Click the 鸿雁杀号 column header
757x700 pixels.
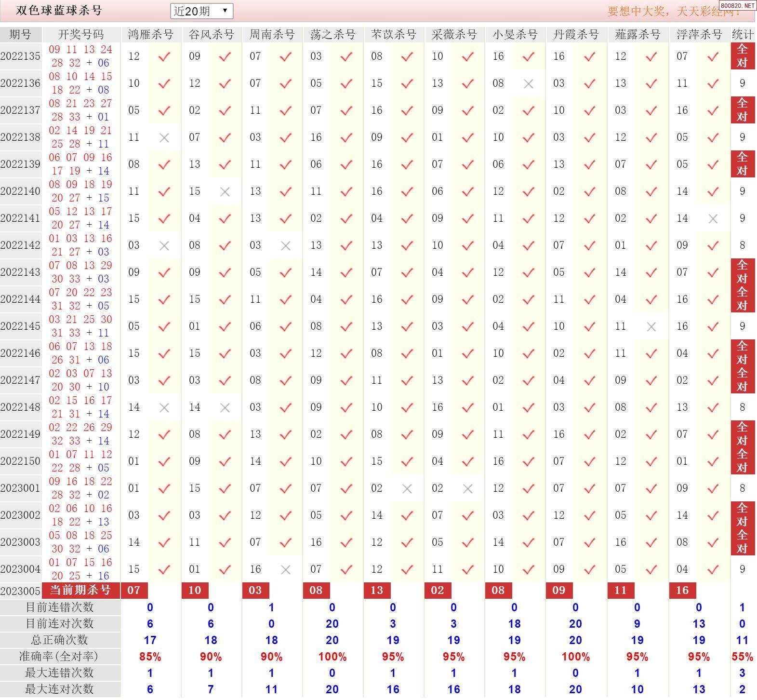[151, 35]
